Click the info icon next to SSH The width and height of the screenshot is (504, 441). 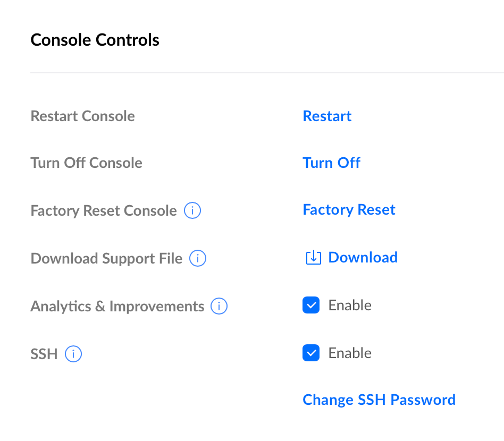(73, 354)
